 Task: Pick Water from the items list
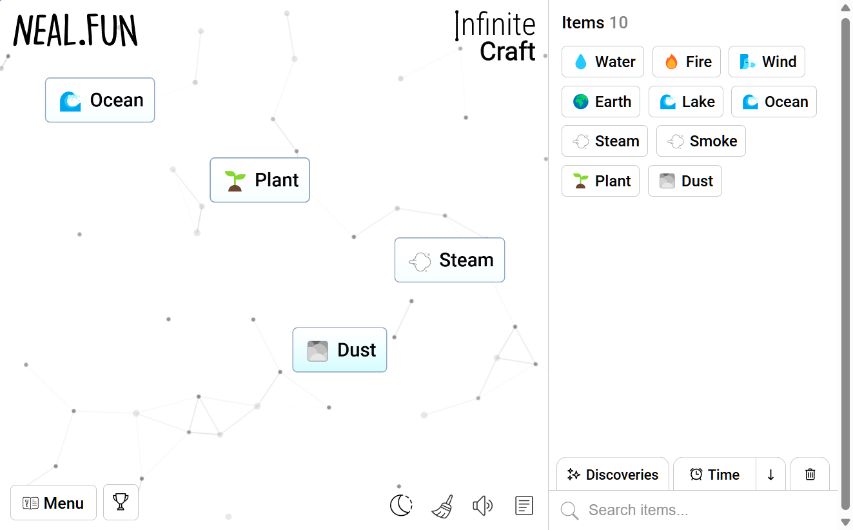603,61
